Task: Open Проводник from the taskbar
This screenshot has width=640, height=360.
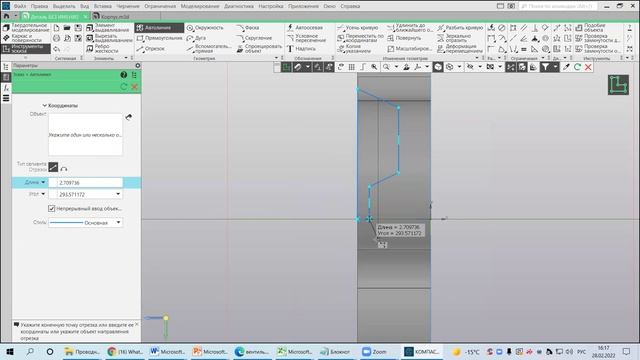Action: click(x=82, y=351)
